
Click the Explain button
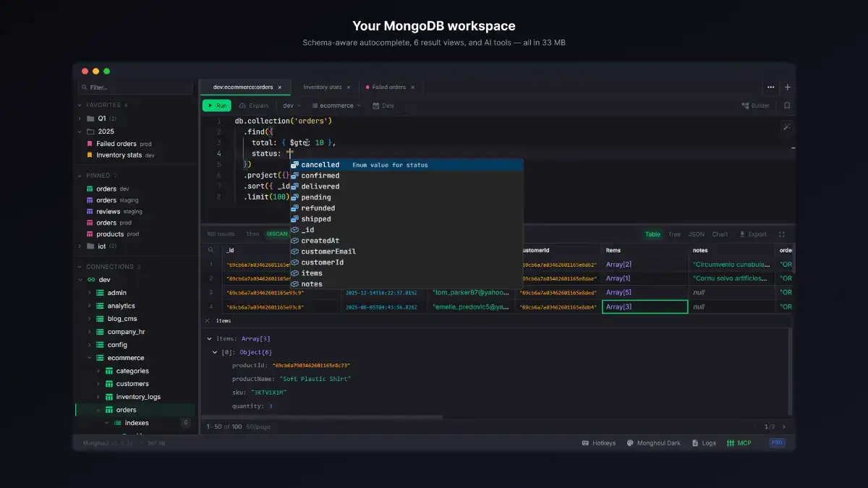tap(255, 105)
